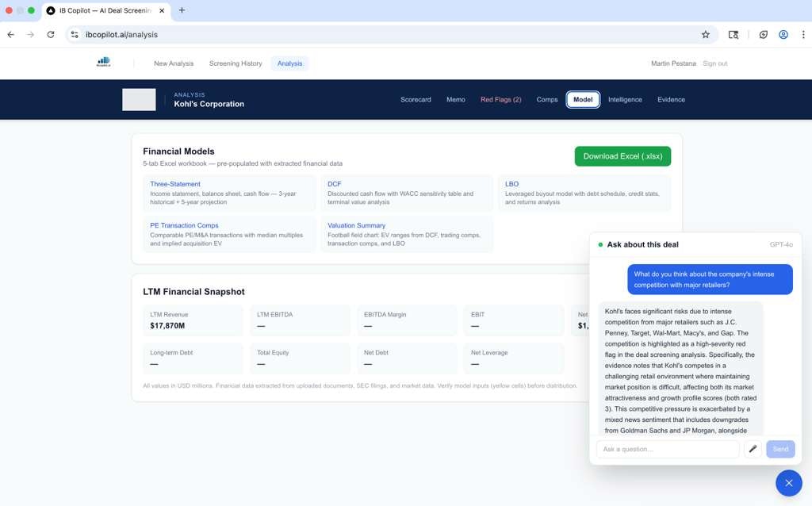This screenshot has height=506, width=812.
Task: Select the EBIT metric tile
Action: (514, 320)
